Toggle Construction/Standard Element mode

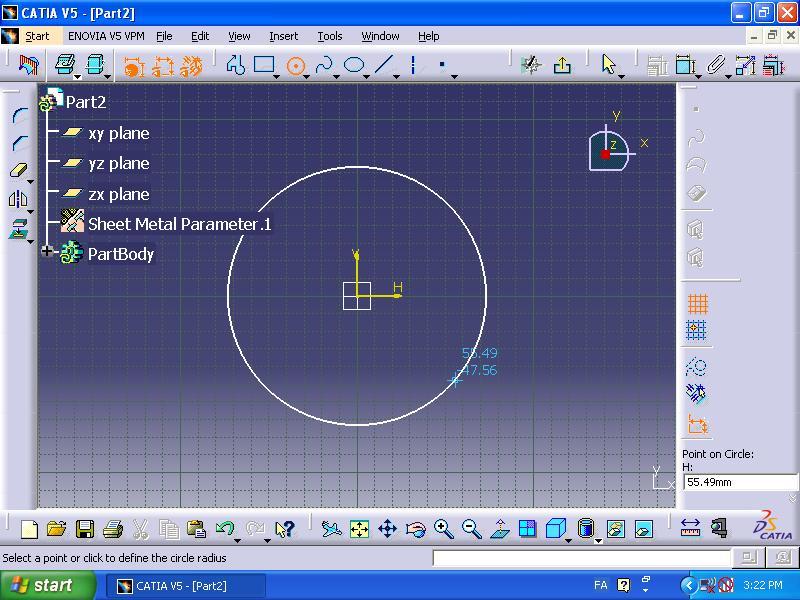click(x=698, y=367)
